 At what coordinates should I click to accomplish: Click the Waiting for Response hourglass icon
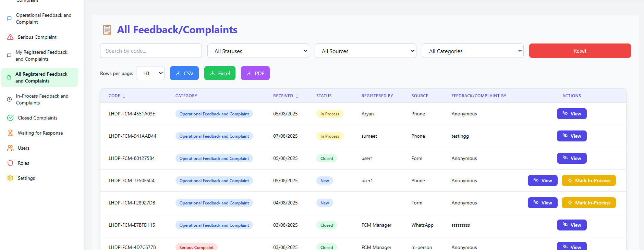10,133
